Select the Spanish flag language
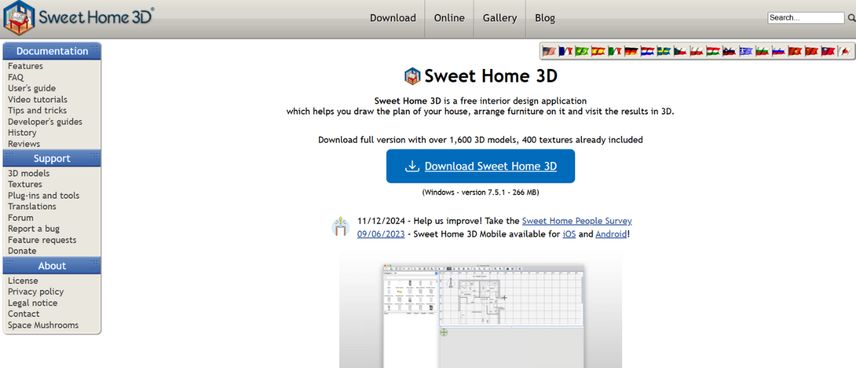Screen dimensions: 856x368 [x=598, y=51]
